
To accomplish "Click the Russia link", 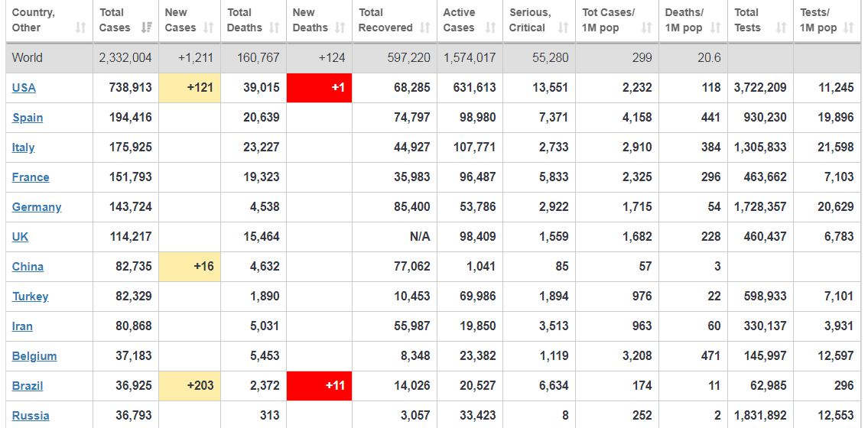I will [31, 416].
